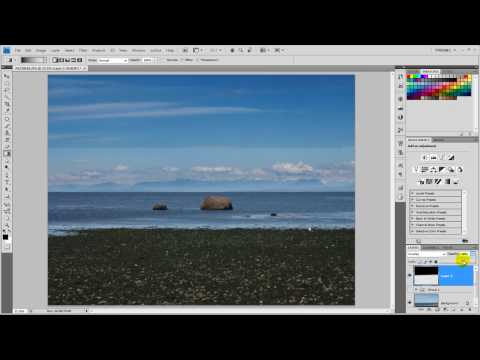Open the File menu
Image resolution: width=480 pixels, height=360 pixels.
click(18, 50)
